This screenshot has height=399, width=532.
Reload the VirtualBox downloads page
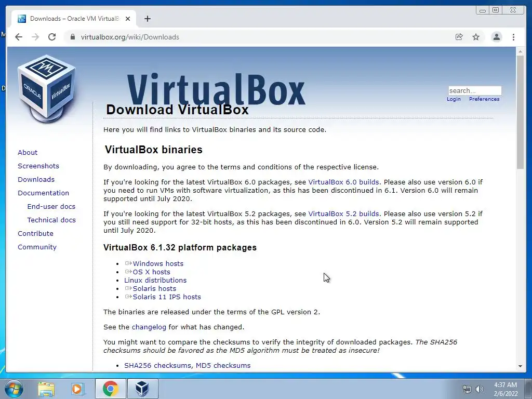coord(52,37)
